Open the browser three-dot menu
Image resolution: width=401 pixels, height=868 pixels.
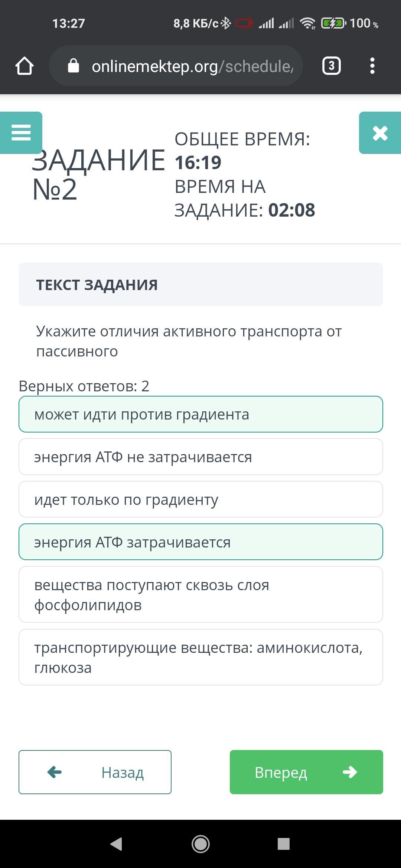pos(372,66)
